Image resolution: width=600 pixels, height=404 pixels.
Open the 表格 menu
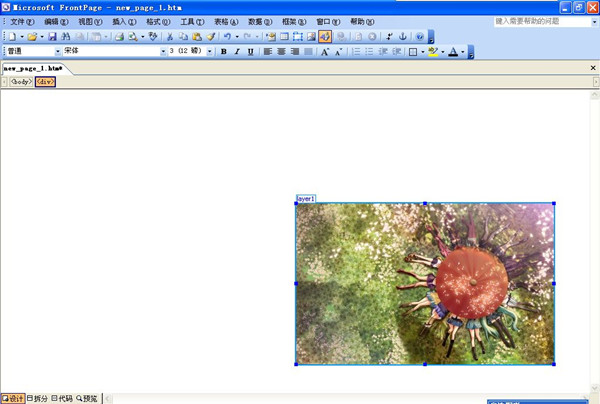coord(226,22)
